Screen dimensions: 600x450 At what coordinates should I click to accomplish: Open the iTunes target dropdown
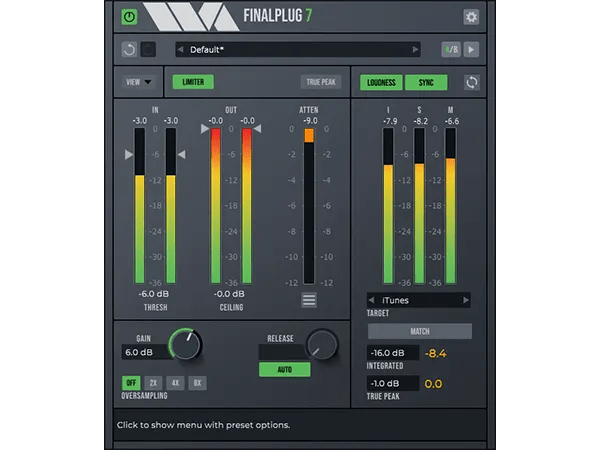[419, 300]
